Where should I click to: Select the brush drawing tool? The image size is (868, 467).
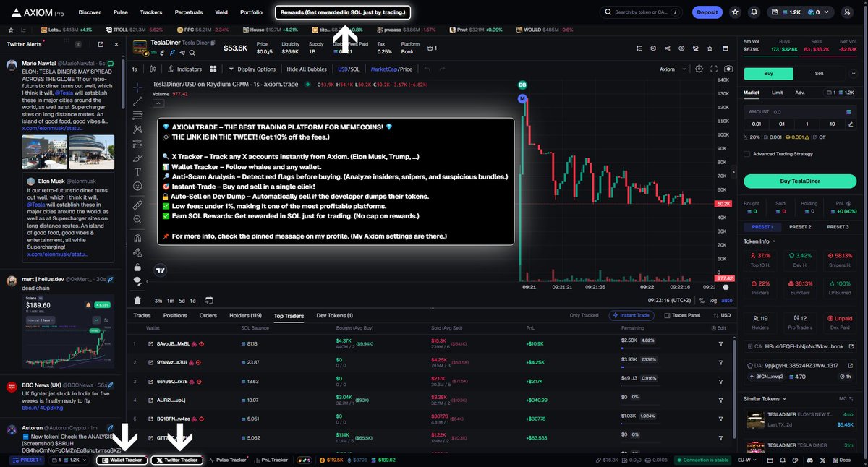(137, 157)
